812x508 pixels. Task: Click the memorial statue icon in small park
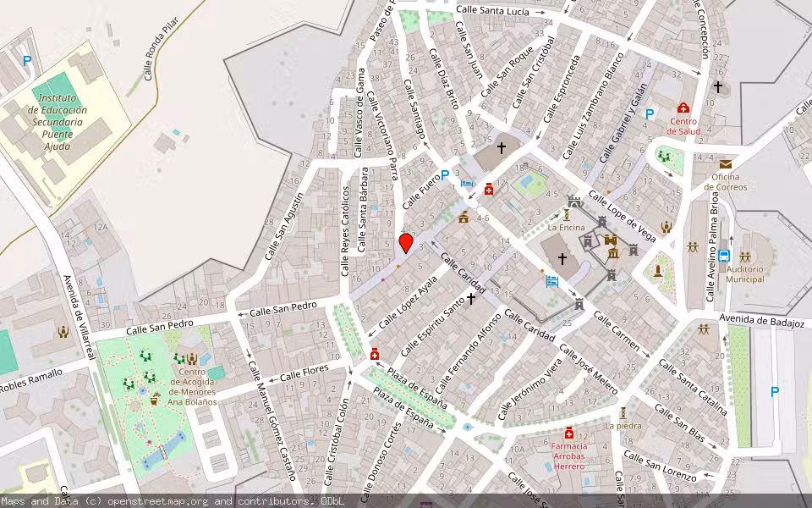(658, 271)
